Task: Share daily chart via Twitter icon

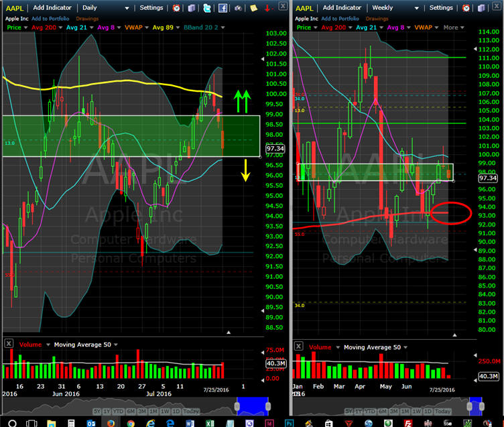Action: point(207,8)
